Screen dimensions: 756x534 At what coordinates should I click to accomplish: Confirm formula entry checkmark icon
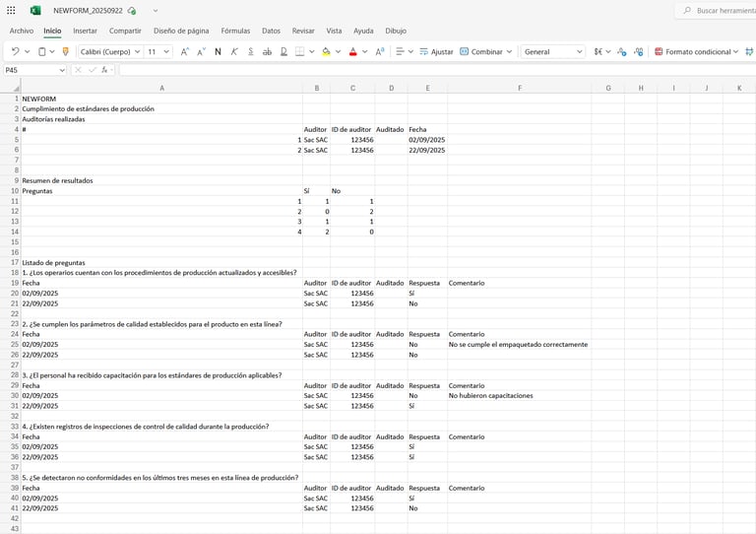[93, 70]
